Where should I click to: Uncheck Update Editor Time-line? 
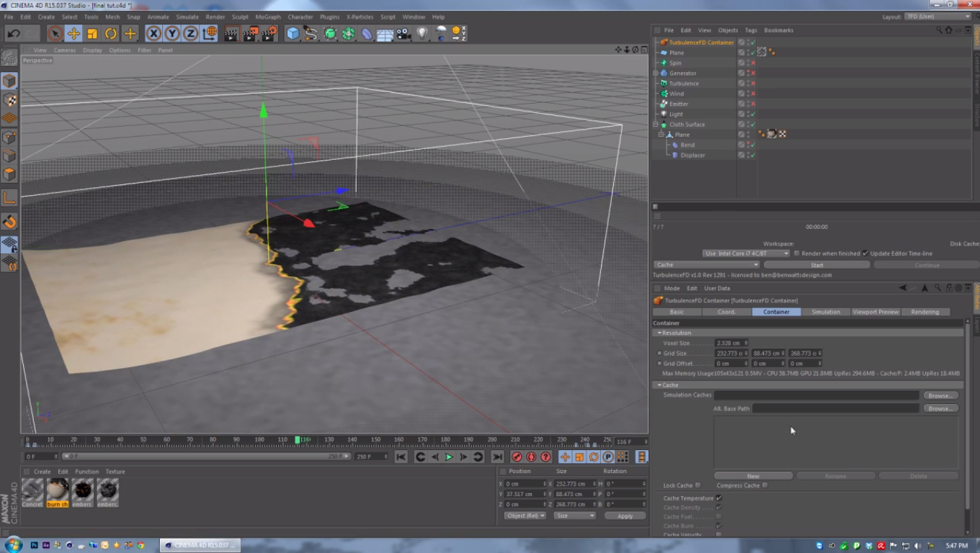coord(865,253)
